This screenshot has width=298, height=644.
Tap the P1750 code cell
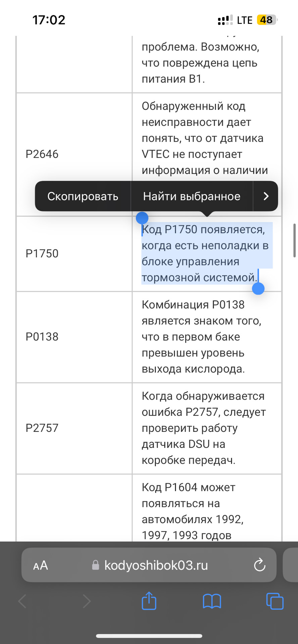(42, 254)
